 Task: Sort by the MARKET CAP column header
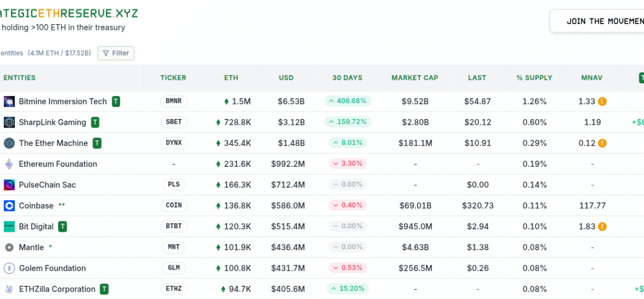click(x=415, y=78)
